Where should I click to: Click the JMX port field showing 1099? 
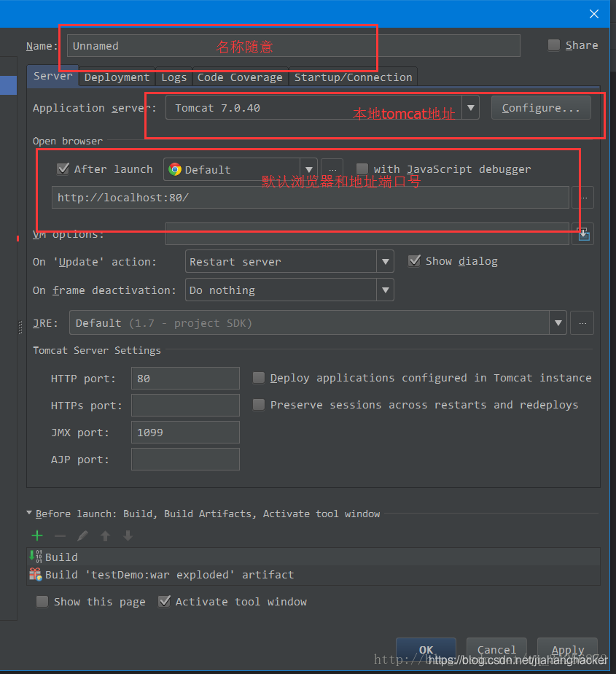pos(185,433)
